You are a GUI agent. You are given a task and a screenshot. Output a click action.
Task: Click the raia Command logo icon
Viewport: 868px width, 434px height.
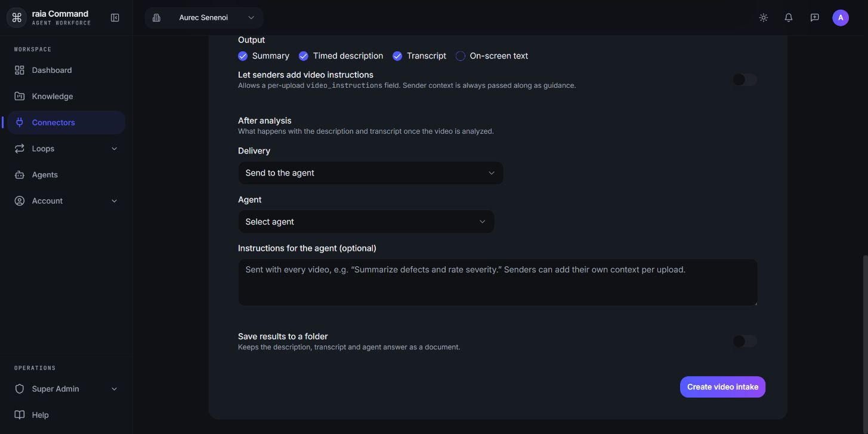tap(17, 18)
